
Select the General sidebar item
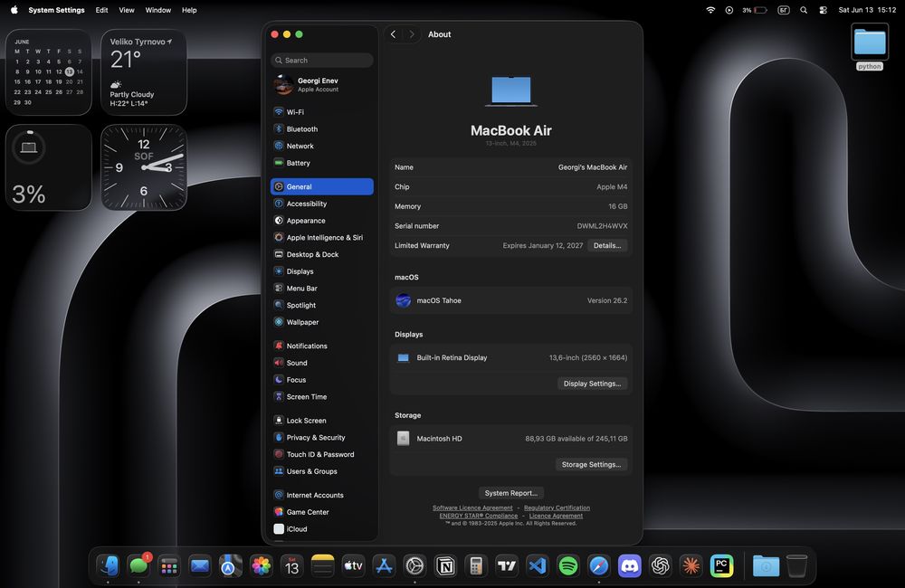[x=321, y=186]
